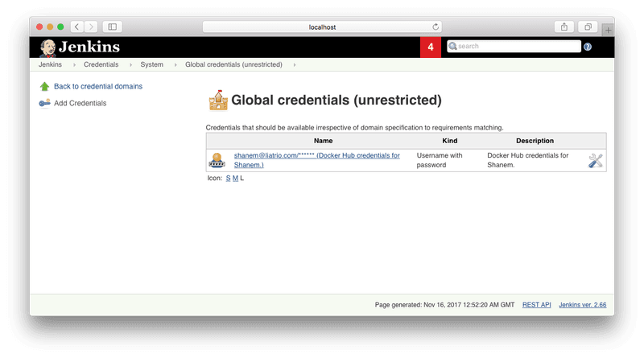
Task: Click the Jenkins butler logo icon
Action: pos(48,47)
